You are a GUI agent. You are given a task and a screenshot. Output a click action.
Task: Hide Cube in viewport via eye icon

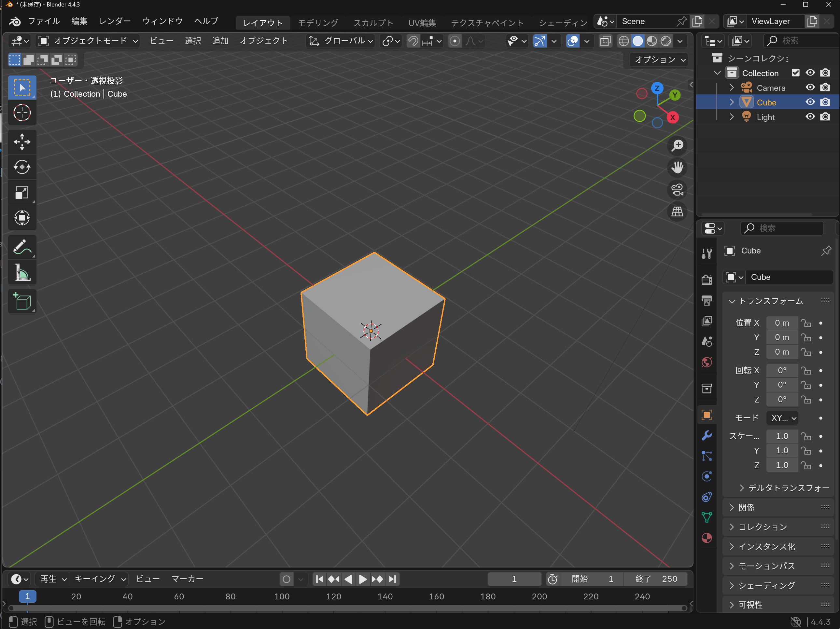tap(810, 102)
